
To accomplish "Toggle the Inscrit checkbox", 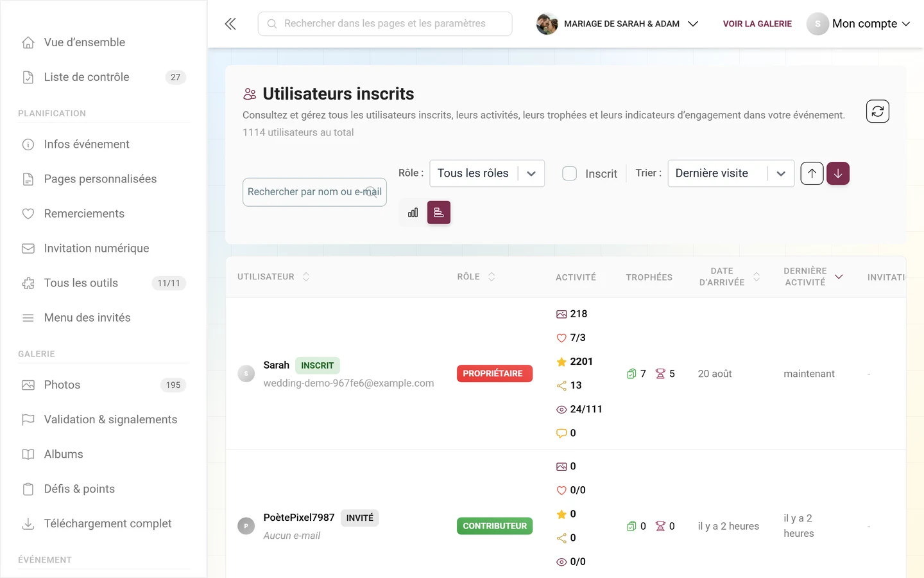I will click(569, 173).
